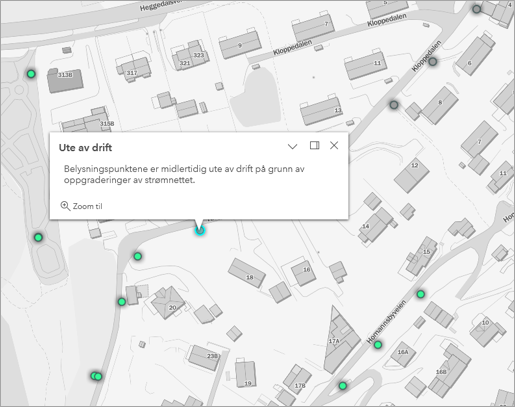The height and width of the screenshot is (407, 515).
Task: Select building 16B on the map
Action: click(x=450, y=371)
